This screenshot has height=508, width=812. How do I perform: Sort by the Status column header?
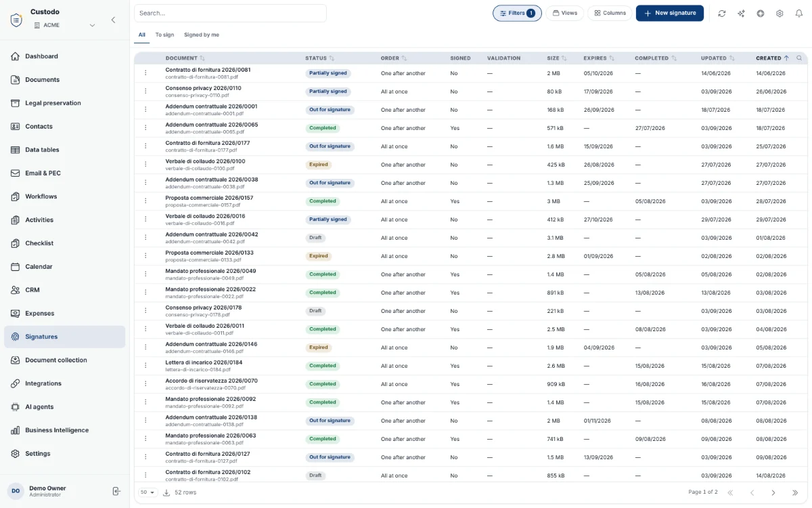coord(319,58)
